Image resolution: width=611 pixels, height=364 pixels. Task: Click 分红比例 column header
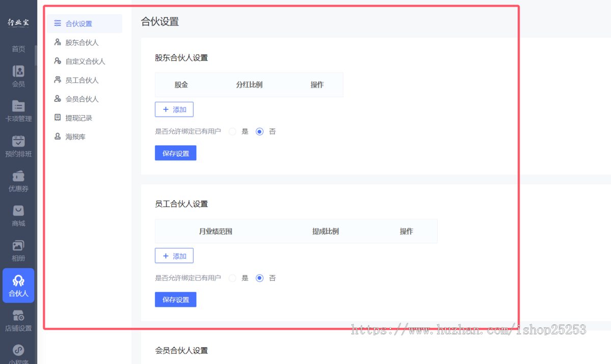click(249, 85)
